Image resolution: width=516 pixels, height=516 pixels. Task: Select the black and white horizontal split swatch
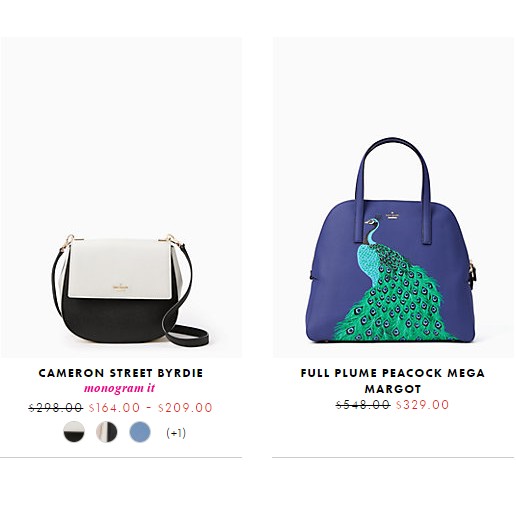coord(74,431)
